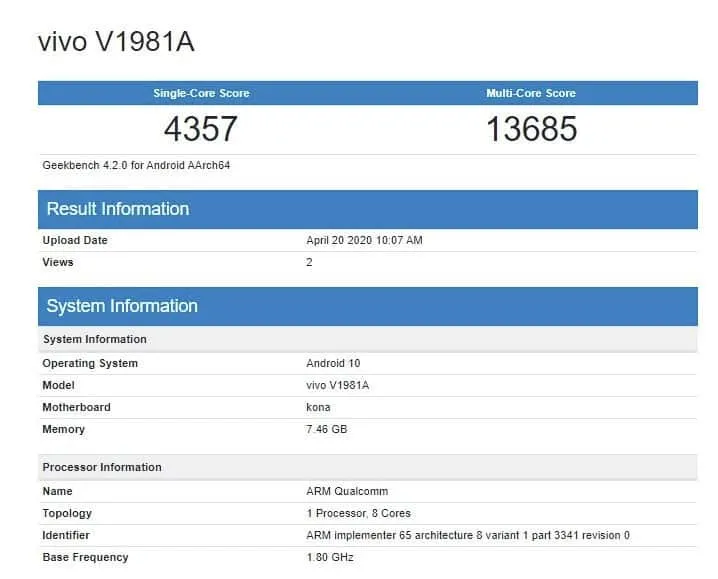The width and height of the screenshot is (718, 579).
Task: Click the vivo V1981A page title
Action: (x=116, y=42)
